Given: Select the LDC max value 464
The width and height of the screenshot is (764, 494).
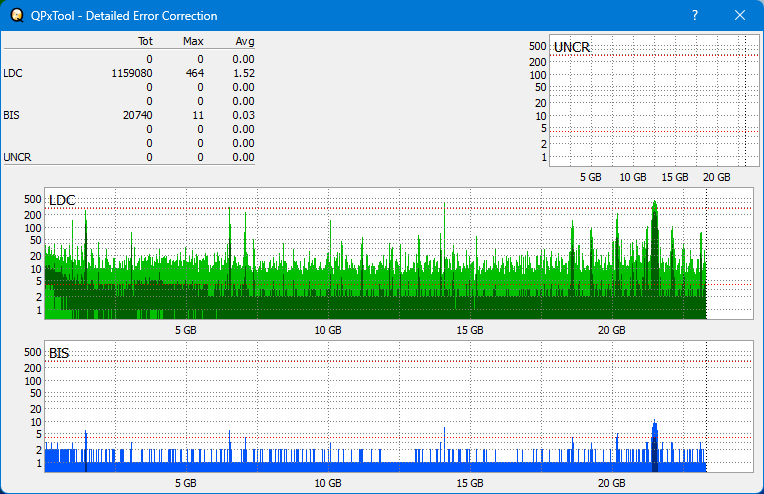Looking at the screenshot, I should click(x=194, y=73).
